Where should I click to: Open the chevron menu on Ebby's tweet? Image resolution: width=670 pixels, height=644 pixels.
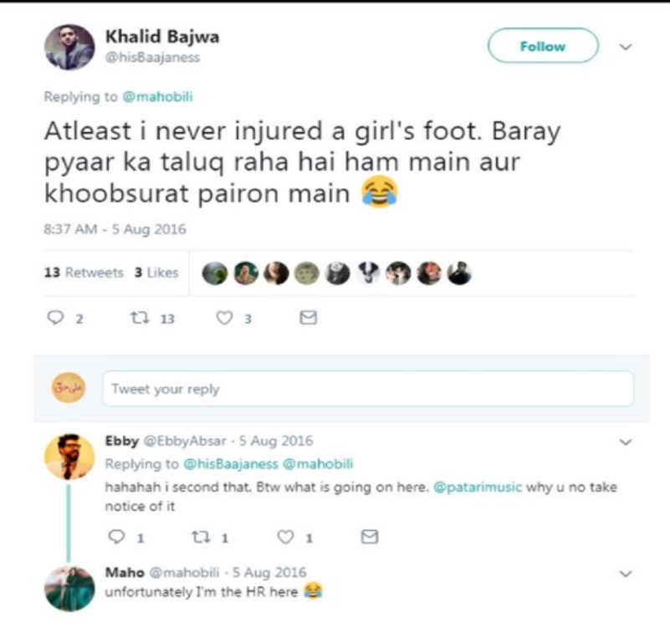coord(626,442)
